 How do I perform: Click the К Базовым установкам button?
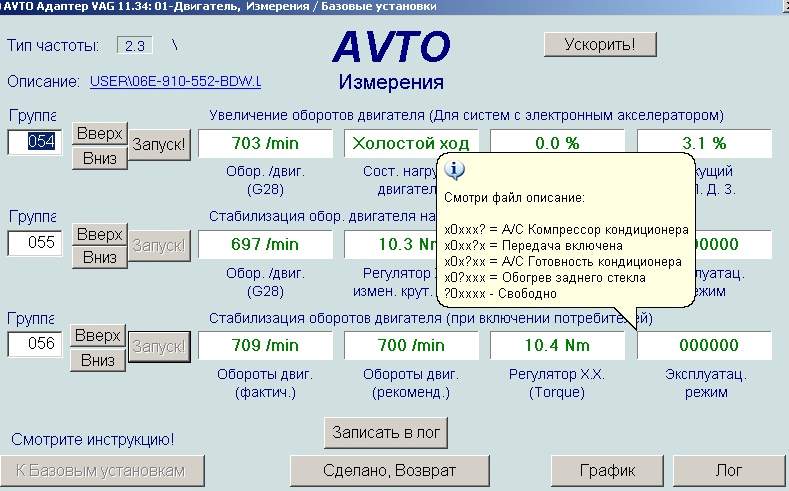[x=102, y=471]
